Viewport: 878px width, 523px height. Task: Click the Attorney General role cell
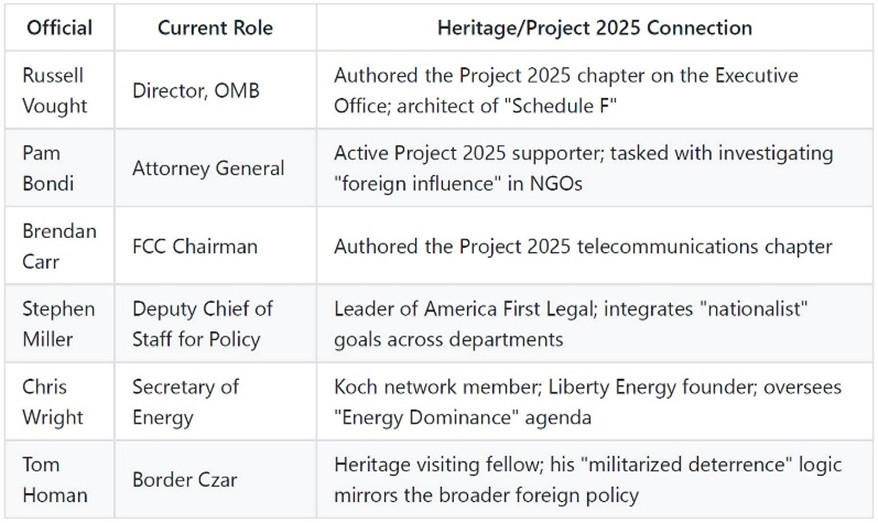pos(208,169)
